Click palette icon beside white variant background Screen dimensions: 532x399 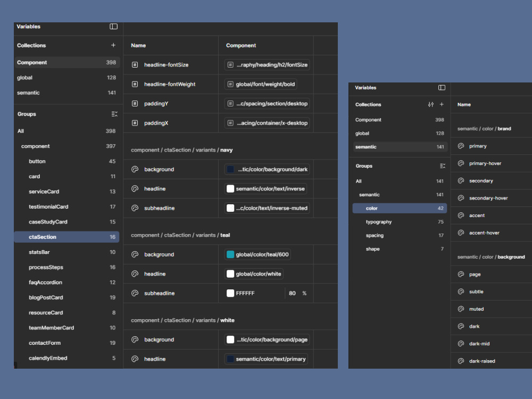coord(135,339)
